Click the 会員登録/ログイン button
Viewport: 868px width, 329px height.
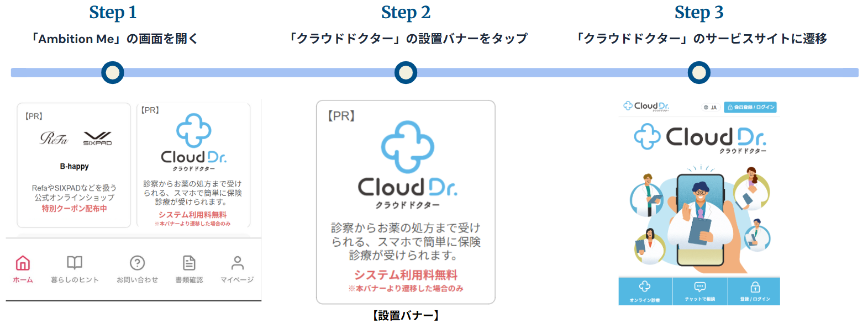click(x=750, y=107)
